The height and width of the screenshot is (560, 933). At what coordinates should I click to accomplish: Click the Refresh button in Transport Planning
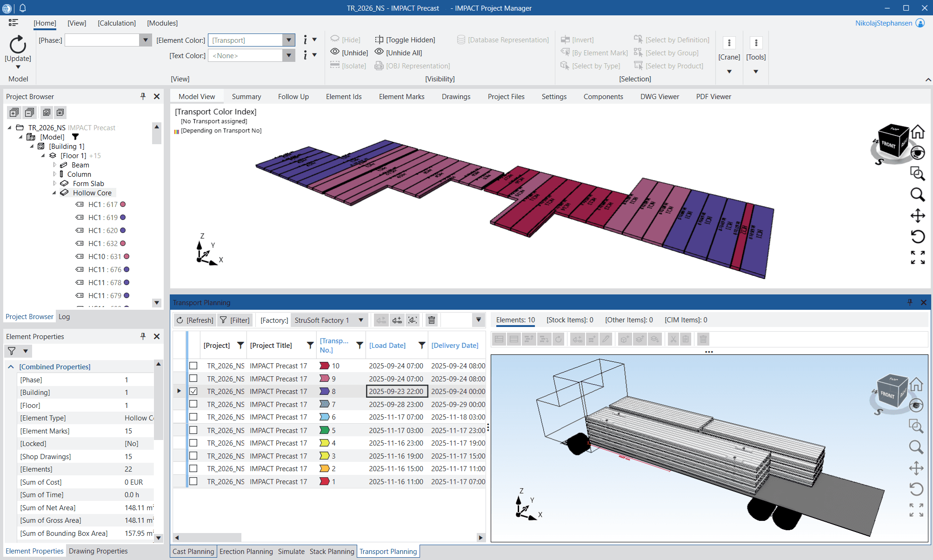click(x=195, y=320)
